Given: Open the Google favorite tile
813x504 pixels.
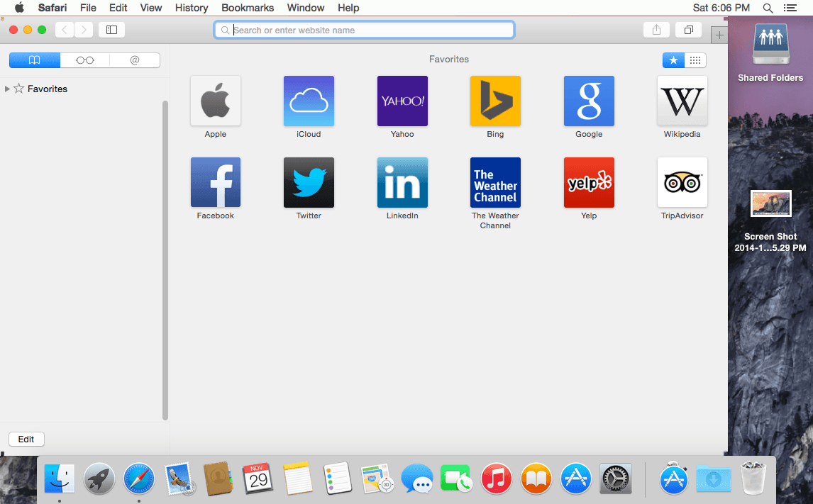Looking at the screenshot, I should pos(589,101).
